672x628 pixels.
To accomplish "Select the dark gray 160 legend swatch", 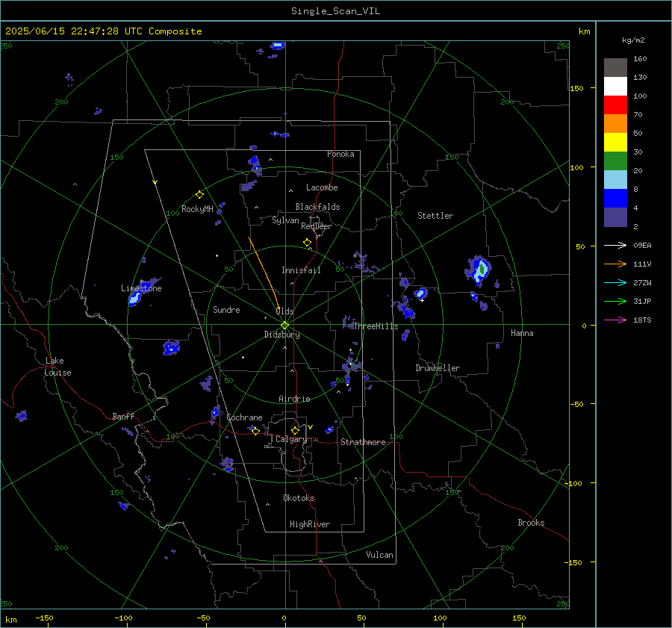I will [x=615, y=67].
